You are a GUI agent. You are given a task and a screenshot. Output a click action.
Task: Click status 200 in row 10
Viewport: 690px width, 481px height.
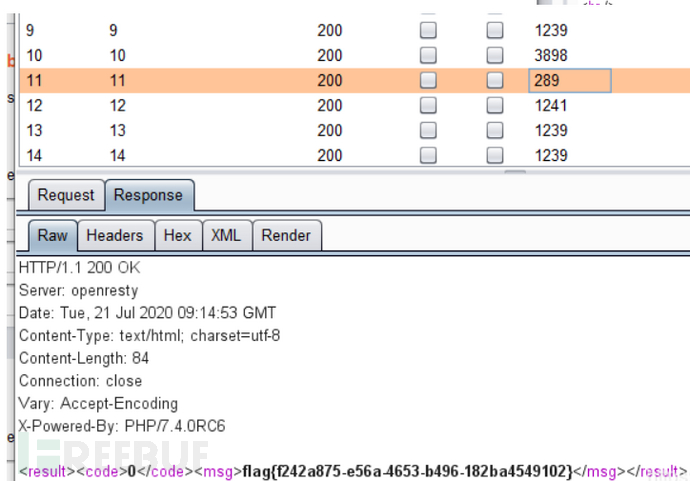(x=330, y=55)
